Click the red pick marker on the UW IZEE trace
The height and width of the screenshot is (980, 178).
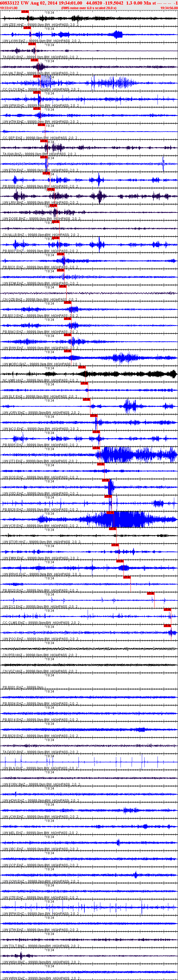pos(25,11)
